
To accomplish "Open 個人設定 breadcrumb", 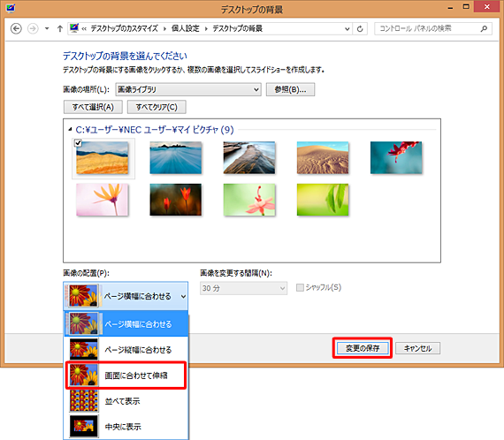I will point(186,28).
